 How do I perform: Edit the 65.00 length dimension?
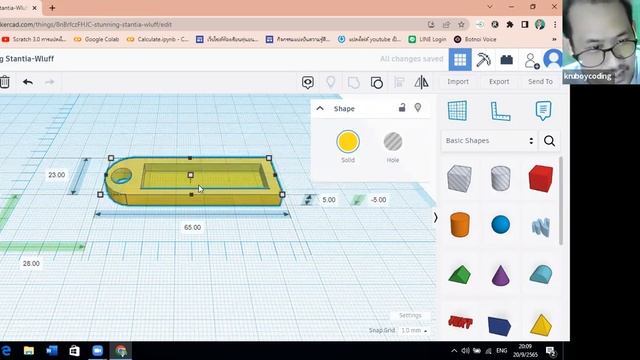coord(192,227)
